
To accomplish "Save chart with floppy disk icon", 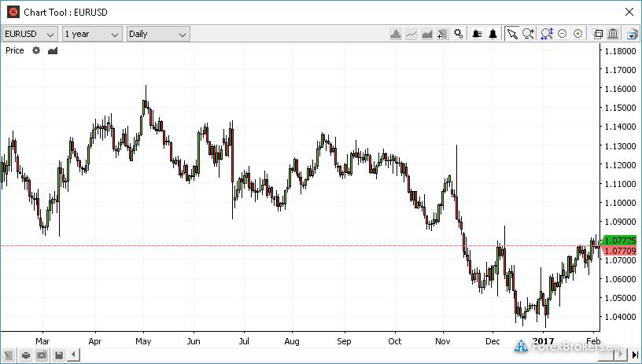I will 59,355.
